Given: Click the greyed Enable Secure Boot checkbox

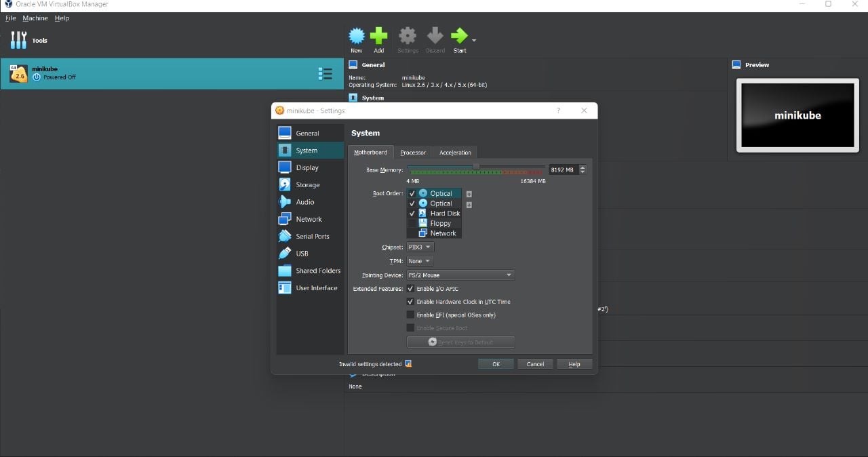Looking at the screenshot, I should click(410, 328).
